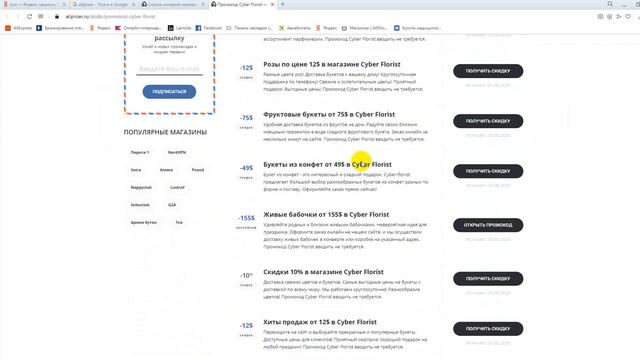Click the address bar URL

[111, 17]
